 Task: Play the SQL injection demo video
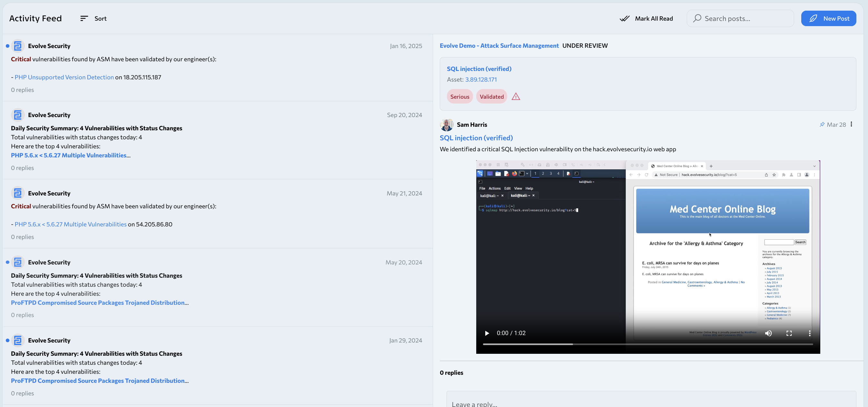[487, 333]
